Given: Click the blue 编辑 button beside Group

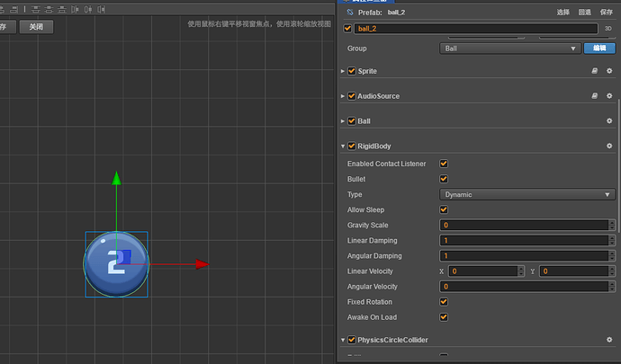Looking at the screenshot, I should click(x=599, y=49).
